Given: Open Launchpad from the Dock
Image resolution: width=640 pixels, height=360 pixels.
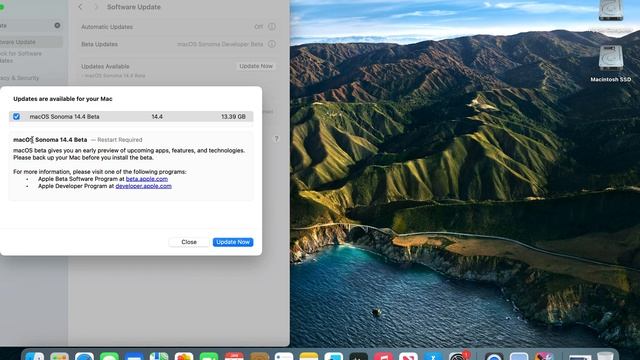Looking at the screenshot, I should [60, 356].
